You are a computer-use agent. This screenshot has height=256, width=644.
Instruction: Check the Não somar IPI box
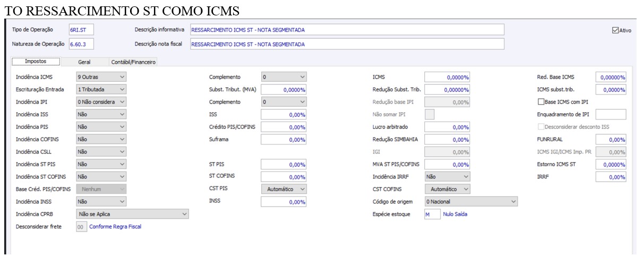pos(430,114)
